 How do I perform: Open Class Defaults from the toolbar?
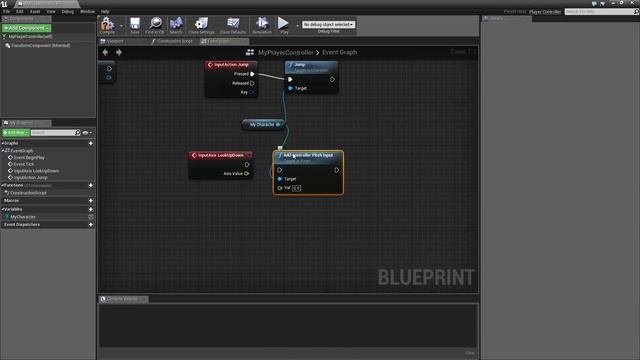(x=233, y=25)
